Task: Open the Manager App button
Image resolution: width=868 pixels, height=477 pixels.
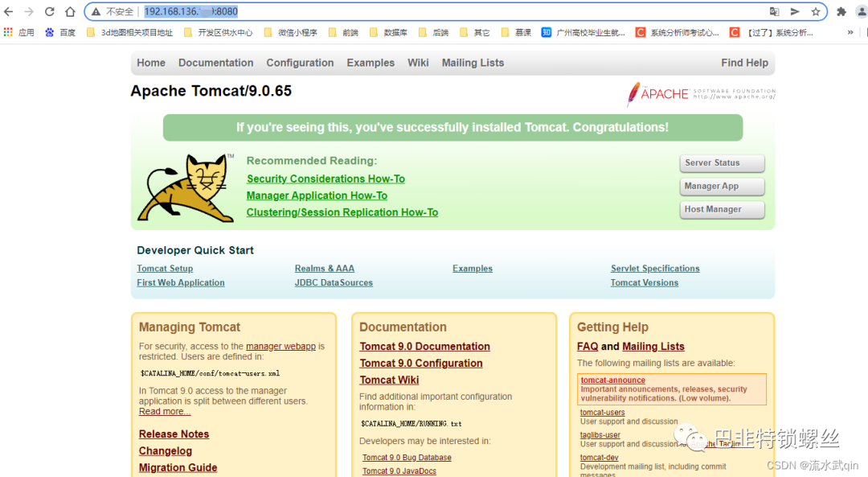Action: 722,186
